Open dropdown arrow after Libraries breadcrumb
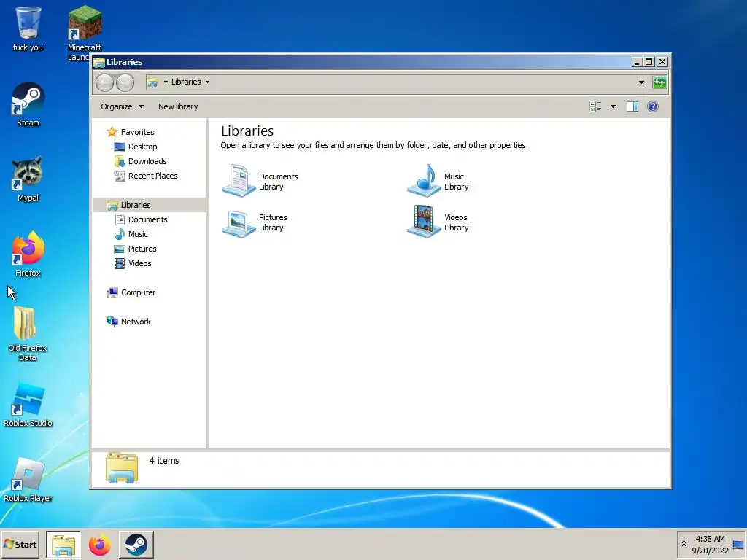Screen dimensions: 747x560 coord(207,82)
